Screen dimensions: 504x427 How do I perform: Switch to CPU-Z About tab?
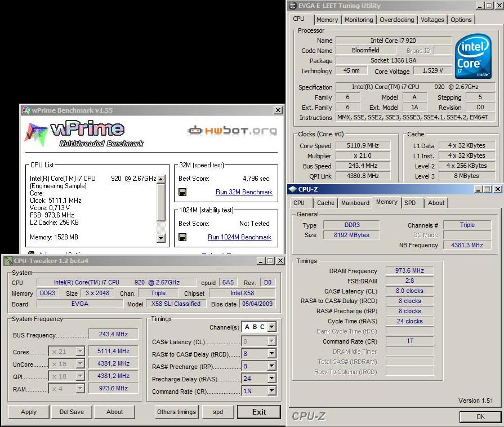pyautogui.click(x=436, y=203)
